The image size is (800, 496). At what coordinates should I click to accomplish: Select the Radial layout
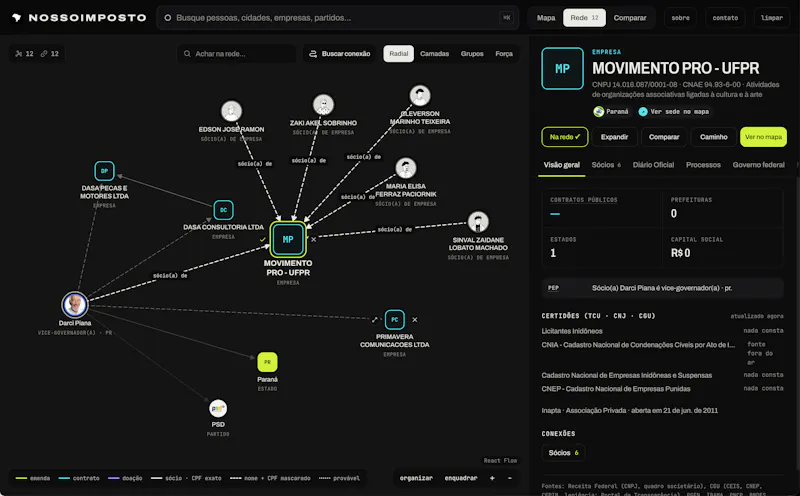click(x=398, y=54)
